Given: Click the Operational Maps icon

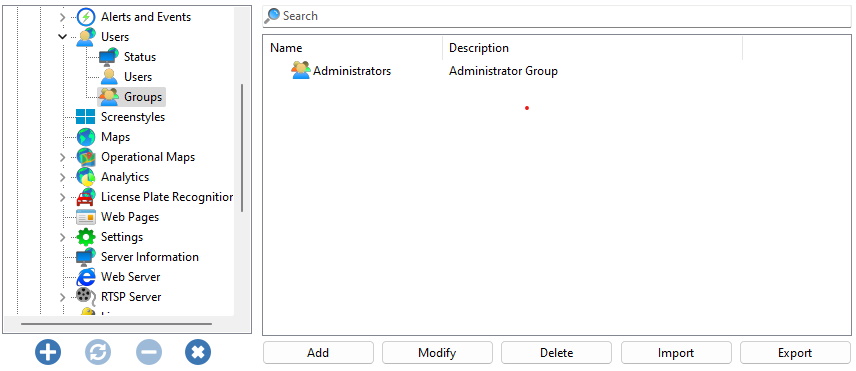Looking at the screenshot, I should click(x=86, y=157).
